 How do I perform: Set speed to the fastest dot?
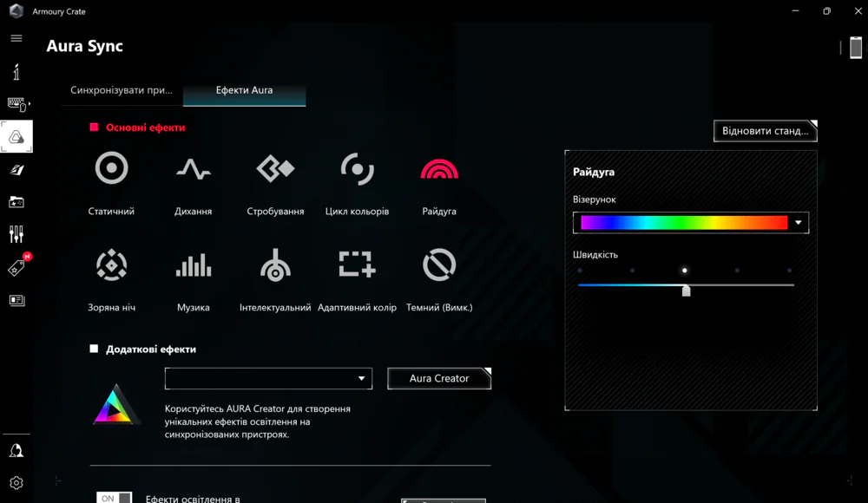click(x=789, y=271)
